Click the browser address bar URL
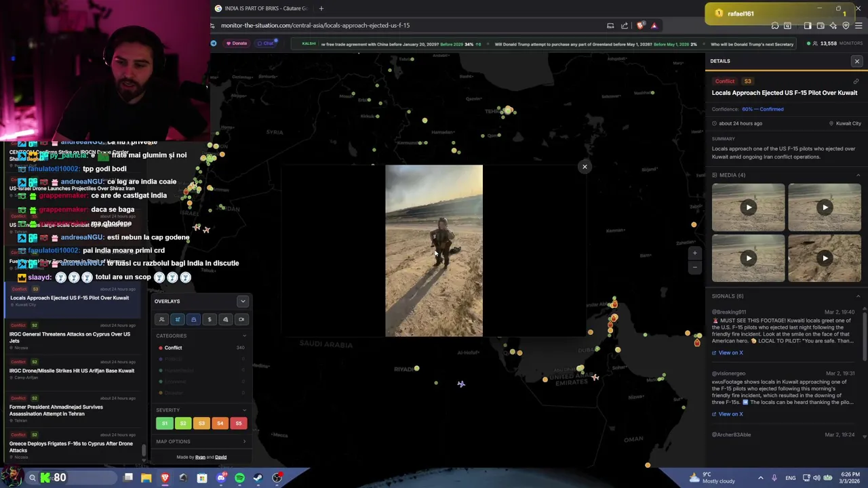This screenshot has height=488, width=868. (315, 26)
